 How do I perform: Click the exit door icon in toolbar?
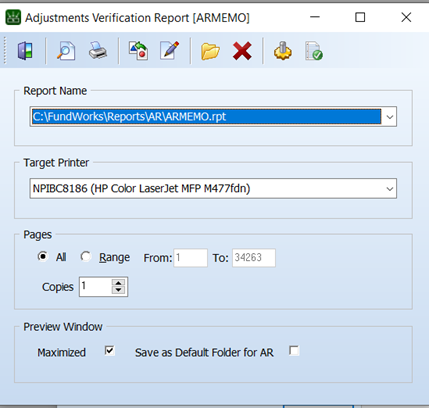(x=25, y=51)
